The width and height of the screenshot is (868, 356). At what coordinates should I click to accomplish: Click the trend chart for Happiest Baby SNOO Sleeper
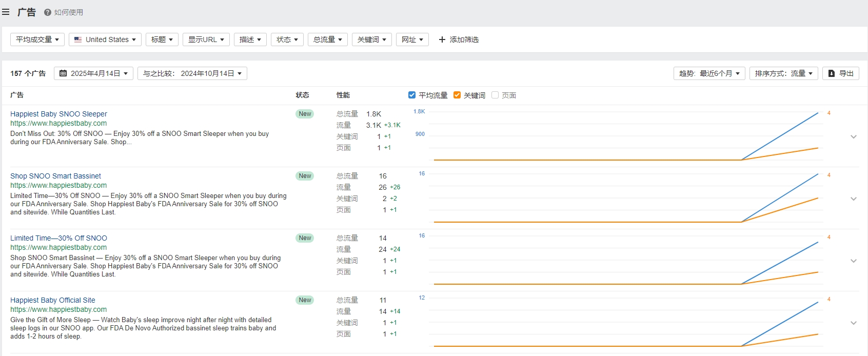click(x=626, y=136)
